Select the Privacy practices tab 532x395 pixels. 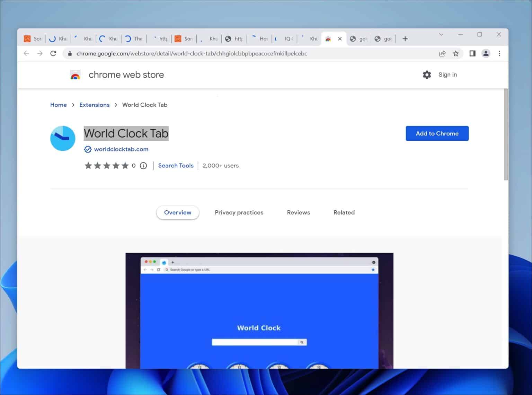pyautogui.click(x=239, y=212)
